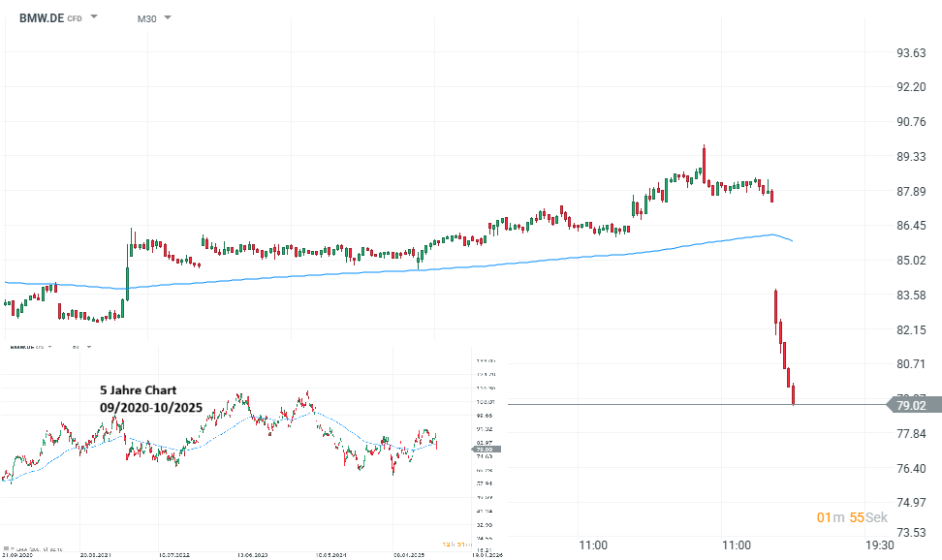Click the last red candle at 79.02
Viewport: 942px width, 560px height.
coord(793,394)
